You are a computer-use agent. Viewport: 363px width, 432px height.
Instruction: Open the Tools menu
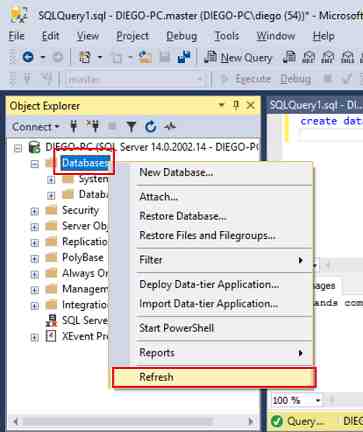click(x=227, y=36)
